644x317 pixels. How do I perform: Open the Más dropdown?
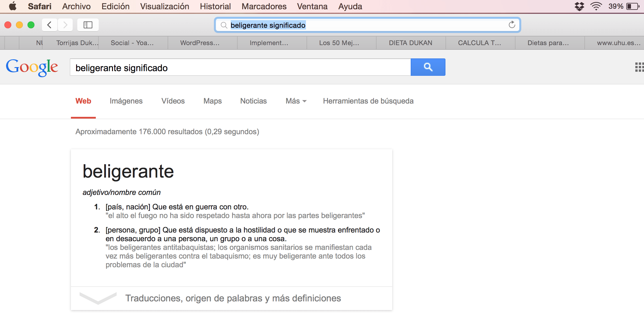(296, 101)
